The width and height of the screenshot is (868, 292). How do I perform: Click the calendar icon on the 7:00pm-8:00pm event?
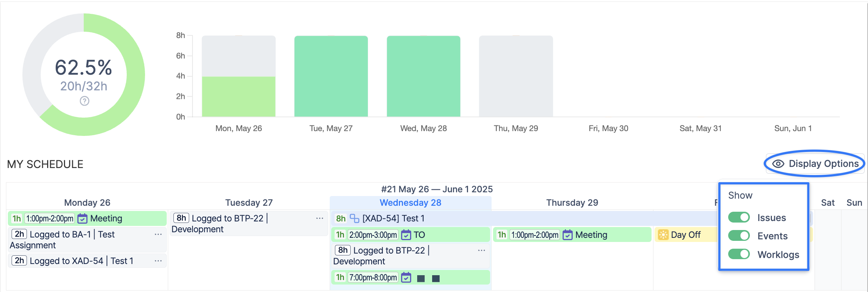[406, 277]
